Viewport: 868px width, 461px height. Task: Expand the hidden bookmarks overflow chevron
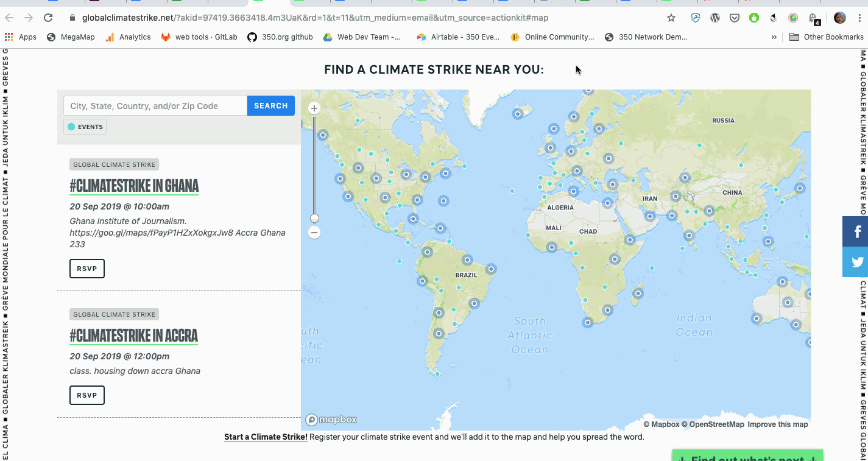774,37
